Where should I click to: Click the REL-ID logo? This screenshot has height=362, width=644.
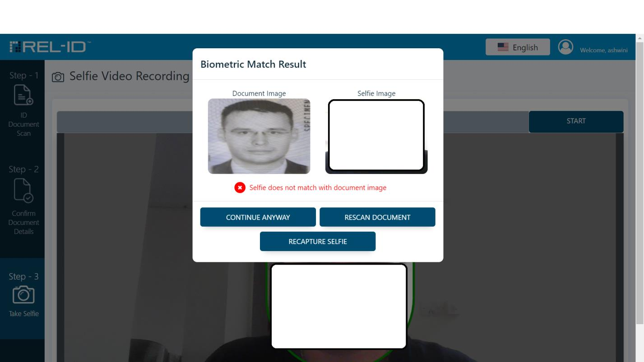pyautogui.click(x=50, y=46)
